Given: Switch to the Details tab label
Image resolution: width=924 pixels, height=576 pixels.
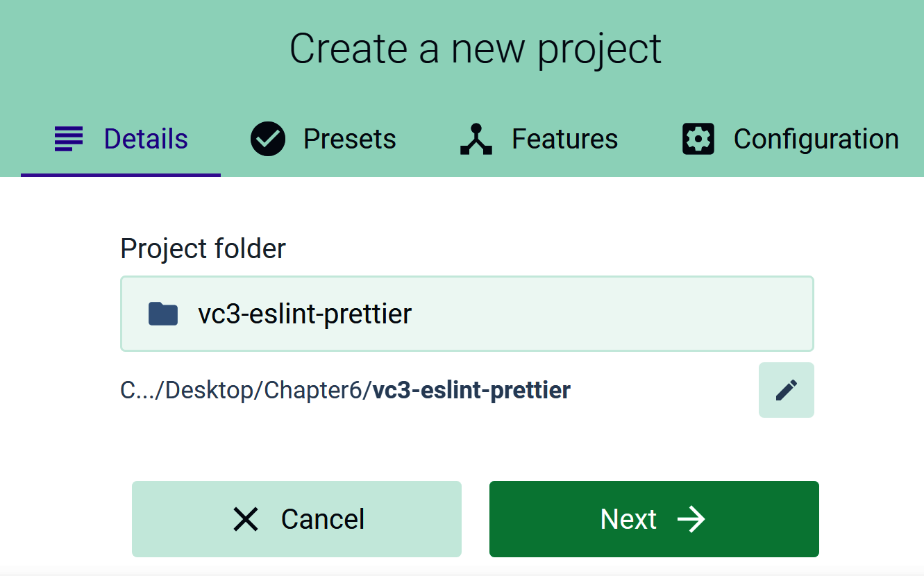Looking at the screenshot, I should coord(146,139).
